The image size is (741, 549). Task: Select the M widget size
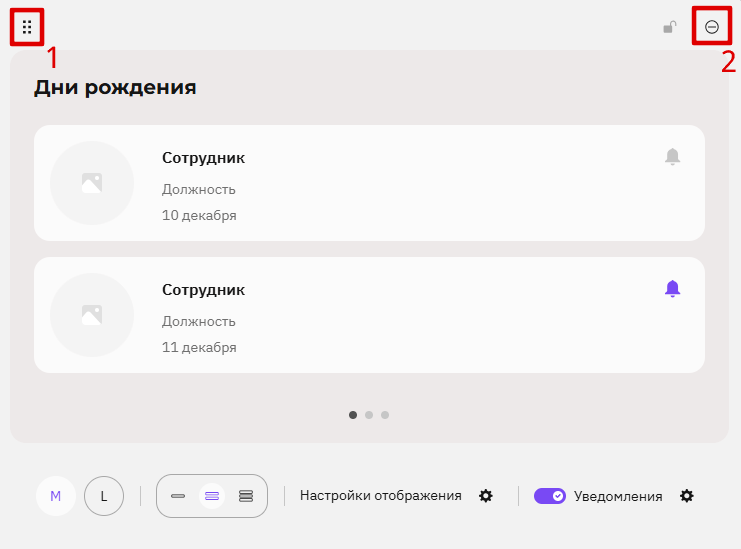point(56,496)
